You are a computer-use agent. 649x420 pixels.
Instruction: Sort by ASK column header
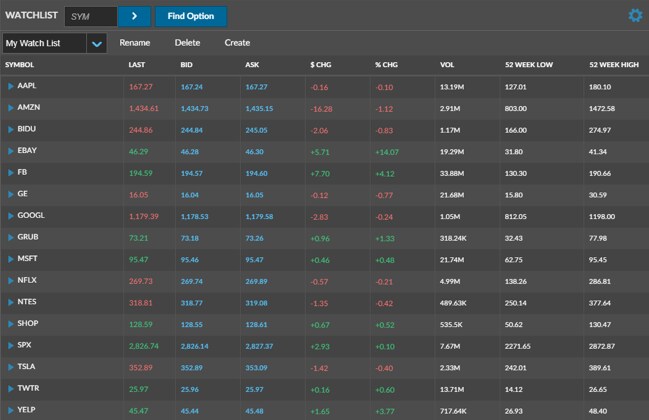coord(252,65)
